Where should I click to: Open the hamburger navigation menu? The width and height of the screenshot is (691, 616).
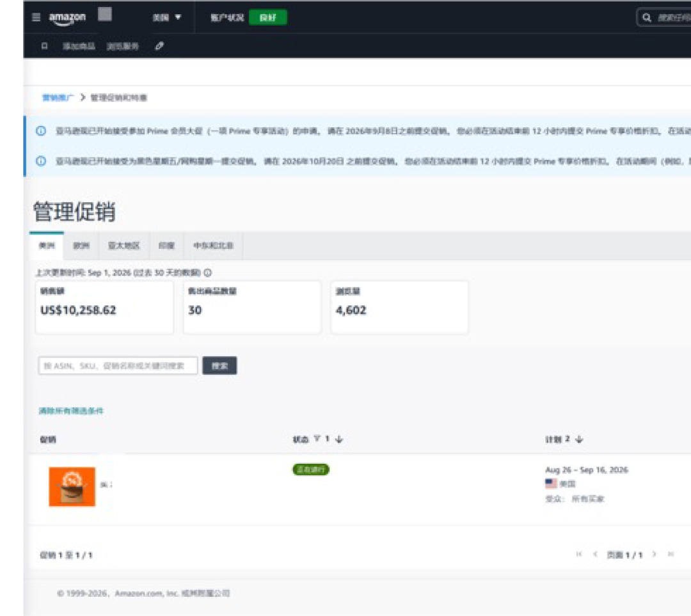(36, 17)
